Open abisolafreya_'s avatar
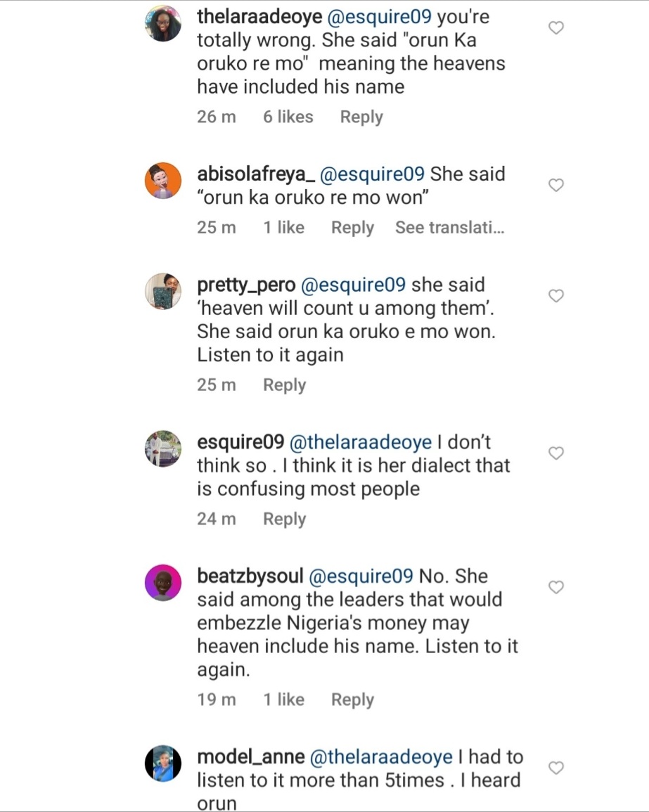Screen dimensions: 649x812 (x=163, y=179)
